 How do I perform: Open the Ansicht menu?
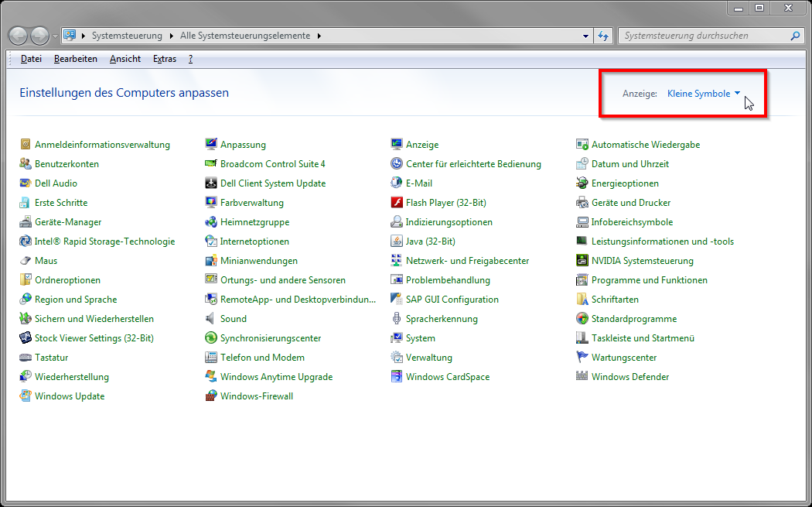(x=125, y=59)
